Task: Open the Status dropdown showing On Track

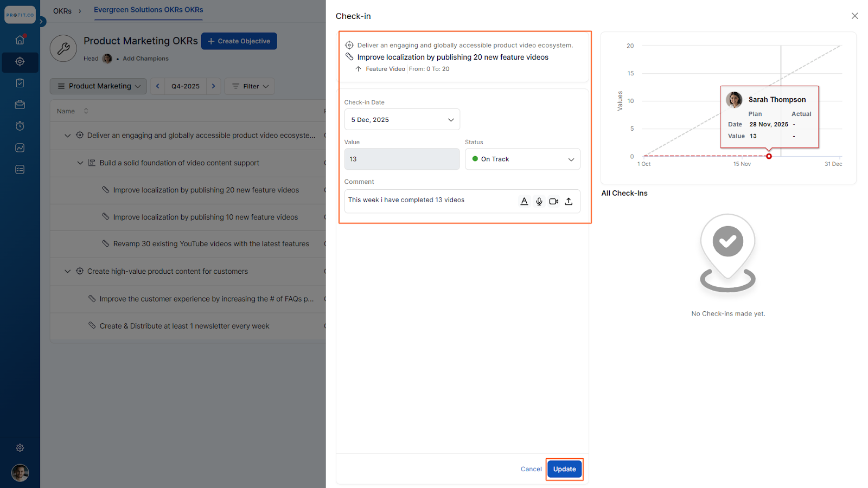Action: (x=522, y=159)
